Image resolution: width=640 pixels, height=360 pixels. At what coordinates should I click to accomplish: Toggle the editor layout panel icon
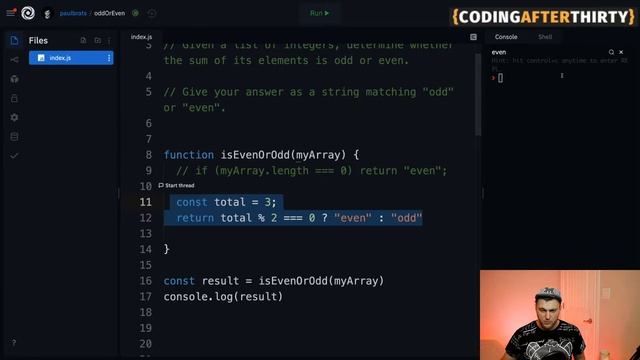tap(473, 37)
